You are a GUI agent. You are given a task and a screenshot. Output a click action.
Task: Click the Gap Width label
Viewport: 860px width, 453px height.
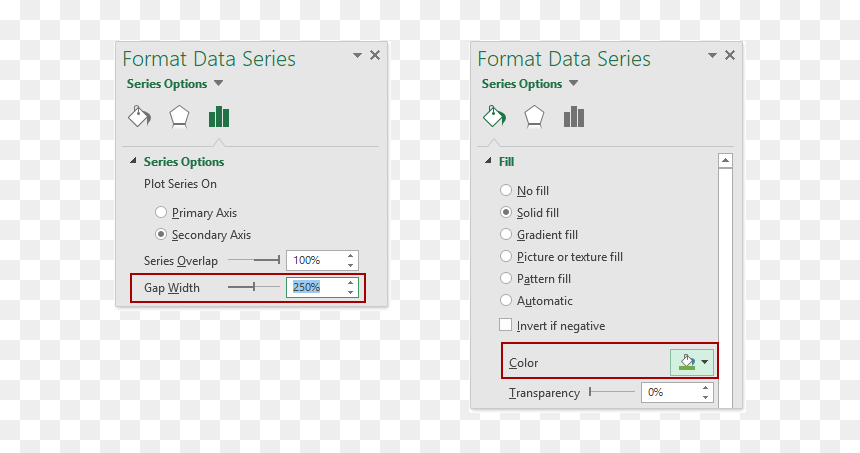(172, 287)
